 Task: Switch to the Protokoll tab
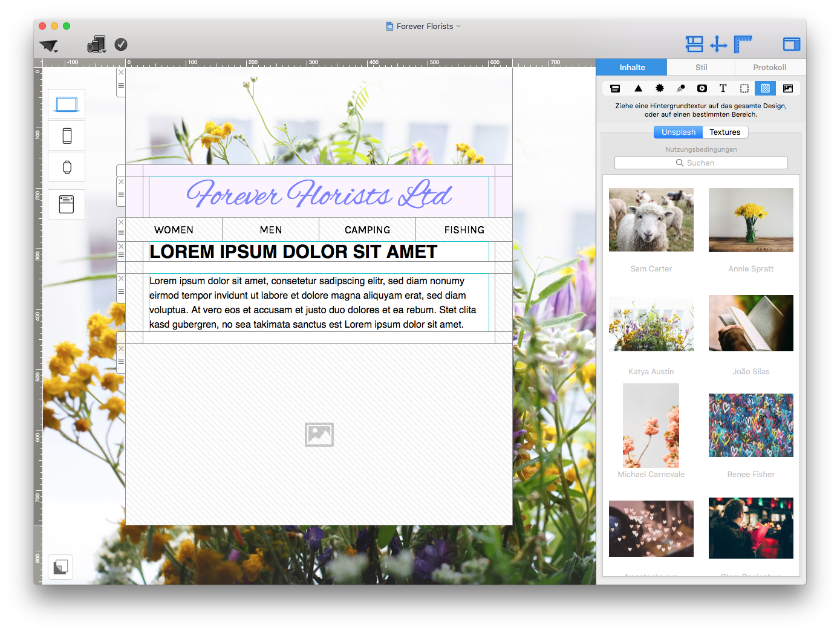[769, 67]
